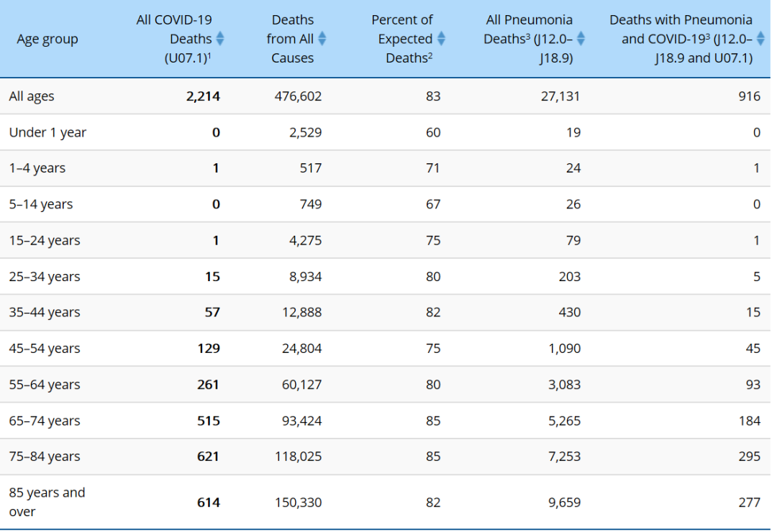The height and width of the screenshot is (532, 777).
Task: Click the 295 pneumonia and COVID-19 value
Action: tap(749, 457)
